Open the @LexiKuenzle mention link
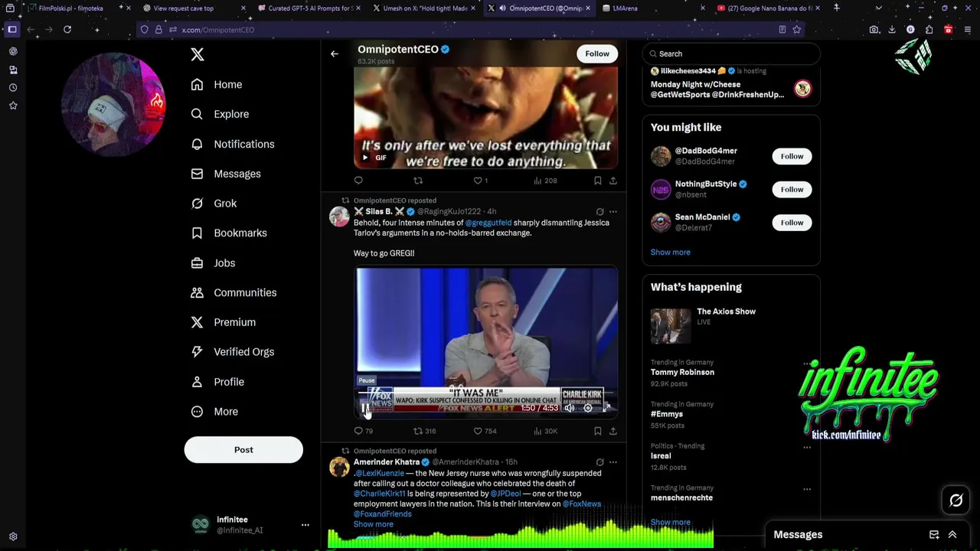The image size is (980, 551). [380, 473]
